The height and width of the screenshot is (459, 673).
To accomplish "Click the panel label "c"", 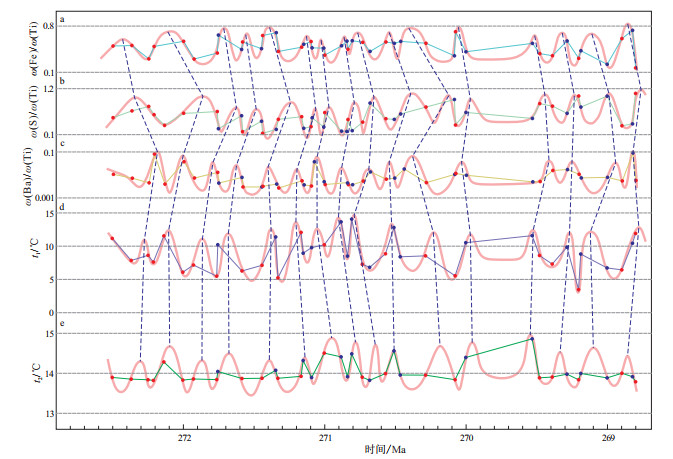I will pyautogui.click(x=62, y=143).
